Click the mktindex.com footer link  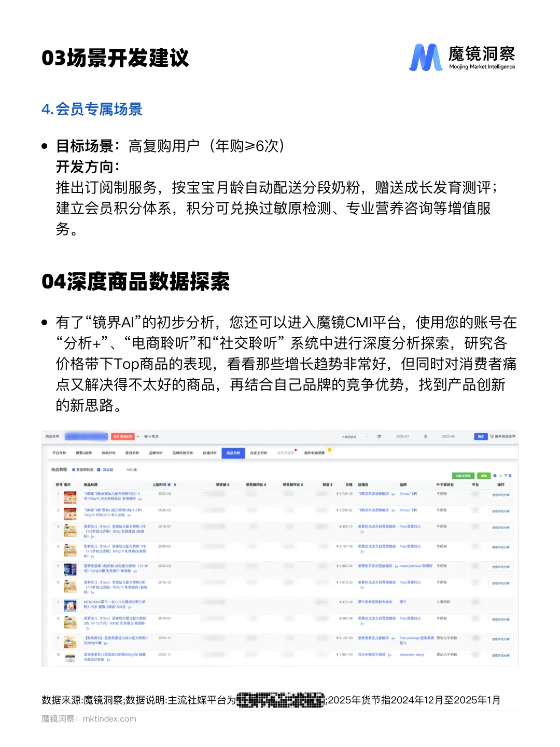coord(109,719)
